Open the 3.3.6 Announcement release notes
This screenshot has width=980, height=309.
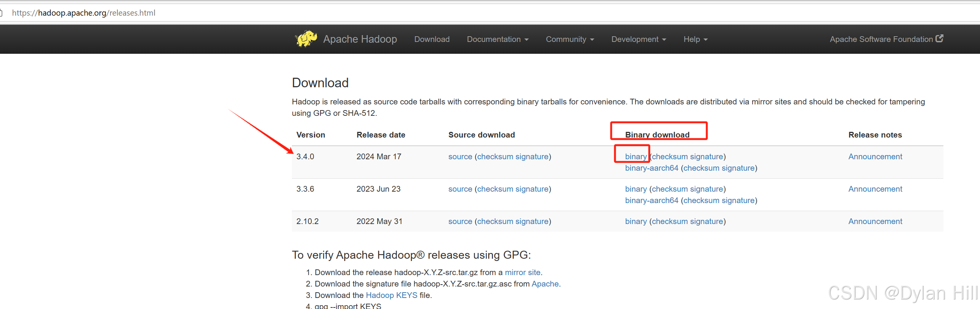pos(875,189)
